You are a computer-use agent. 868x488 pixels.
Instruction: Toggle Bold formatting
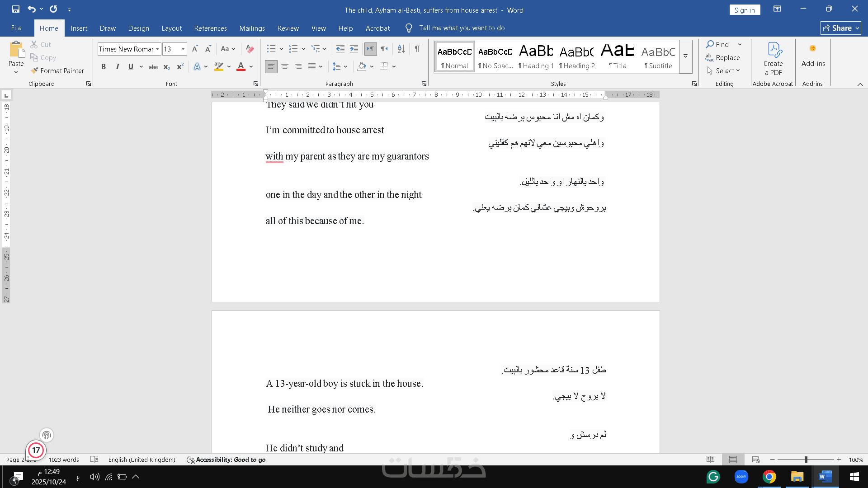pyautogui.click(x=104, y=66)
